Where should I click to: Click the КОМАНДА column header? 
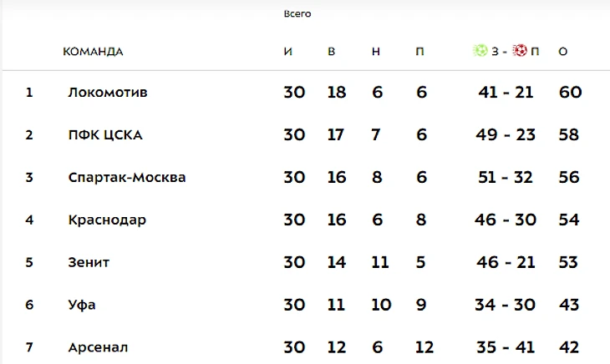[93, 51]
